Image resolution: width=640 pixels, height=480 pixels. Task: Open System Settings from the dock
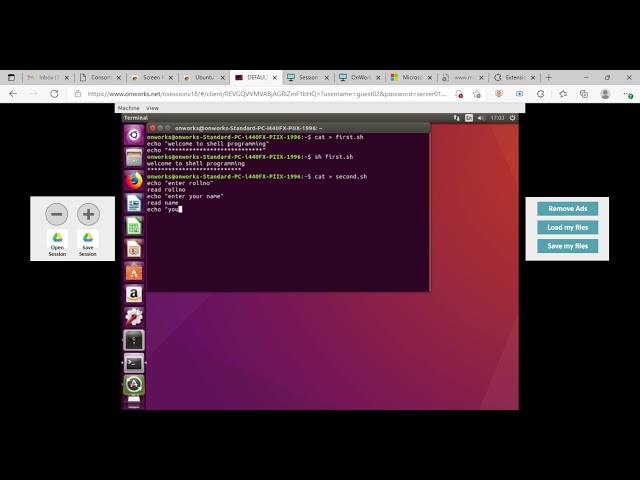pyautogui.click(x=134, y=317)
